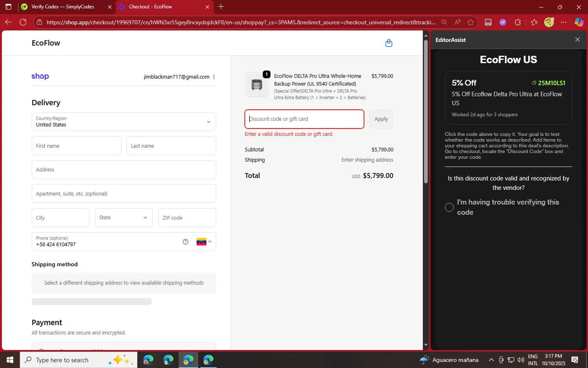This screenshot has width=588, height=368.
Task: Click the Read aloud icon
Action: point(457,22)
